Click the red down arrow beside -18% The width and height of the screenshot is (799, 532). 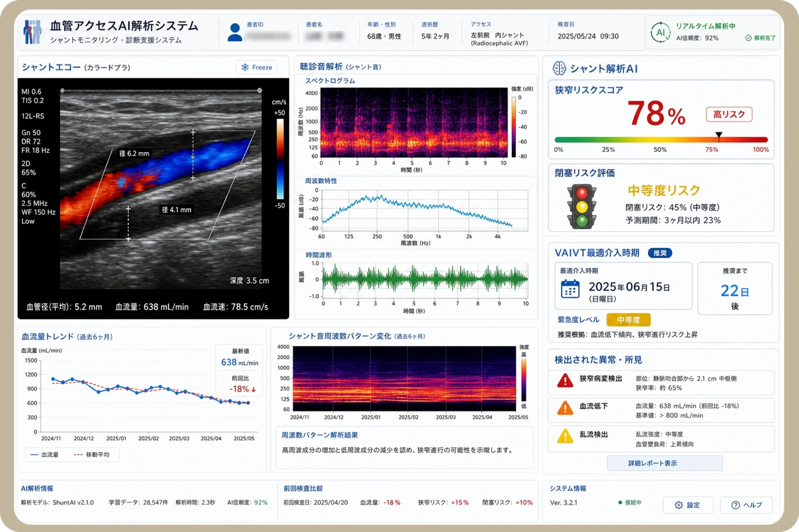[x=253, y=389]
